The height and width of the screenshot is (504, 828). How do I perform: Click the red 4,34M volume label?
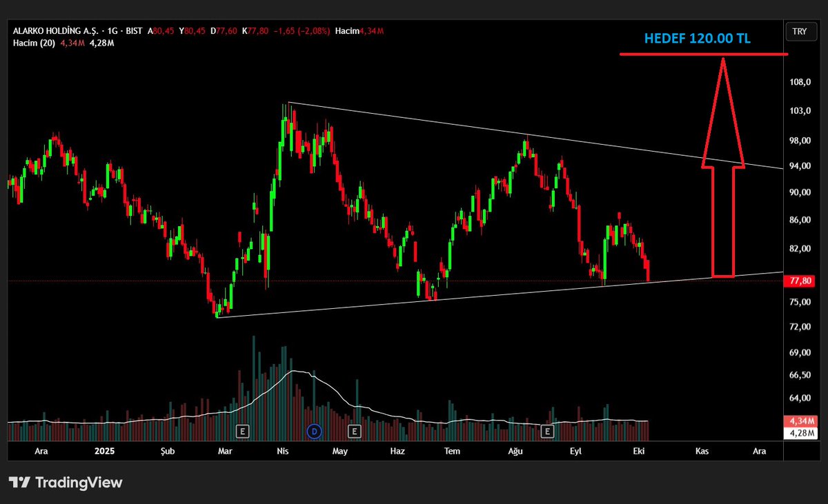(x=801, y=421)
